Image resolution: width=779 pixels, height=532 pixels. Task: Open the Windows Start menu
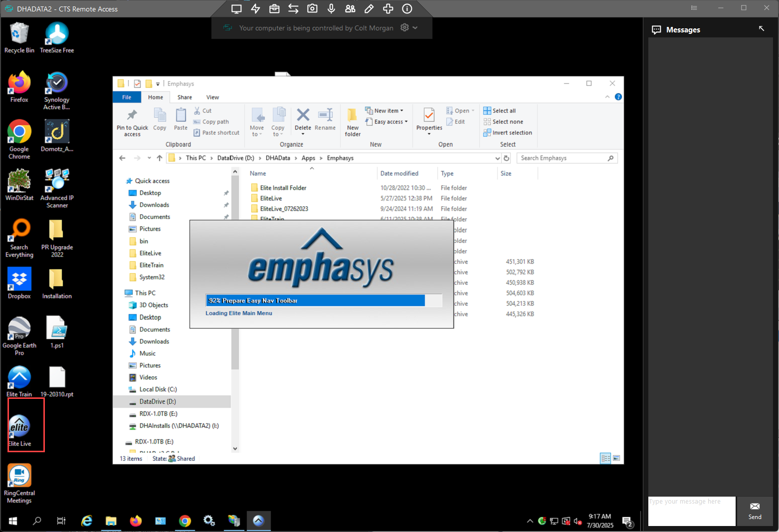(x=13, y=521)
